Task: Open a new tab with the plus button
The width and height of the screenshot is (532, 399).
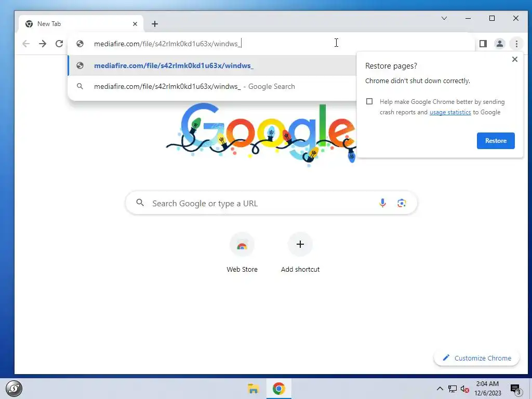Action: pyautogui.click(x=155, y=24)
